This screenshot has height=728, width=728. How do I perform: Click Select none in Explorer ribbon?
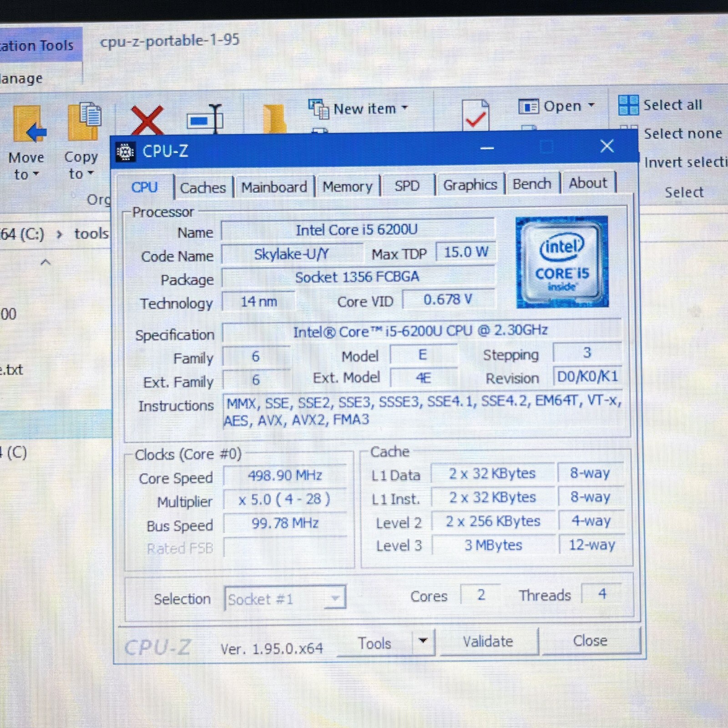(682, 134)
